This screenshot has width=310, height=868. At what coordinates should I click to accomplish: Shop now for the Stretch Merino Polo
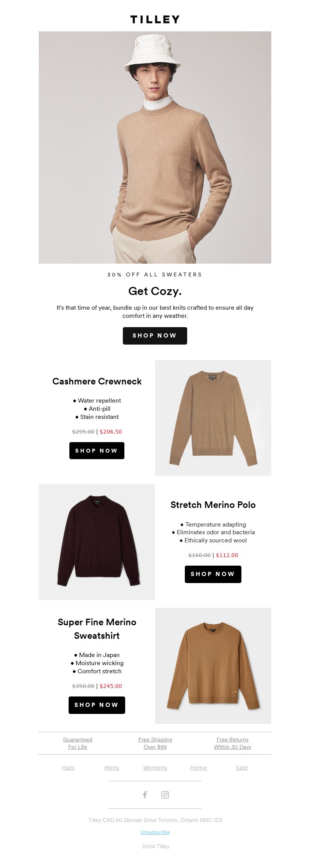[x=213, y=574]
